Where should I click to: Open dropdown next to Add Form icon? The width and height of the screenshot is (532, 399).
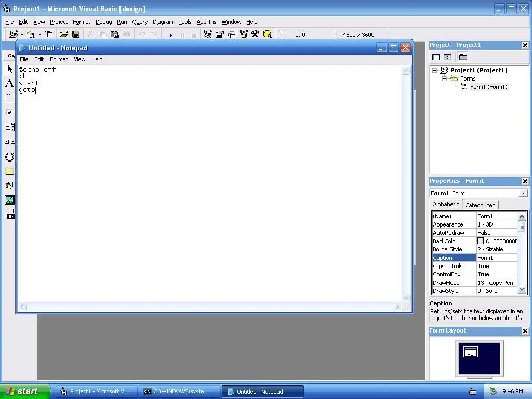(39, 35)
